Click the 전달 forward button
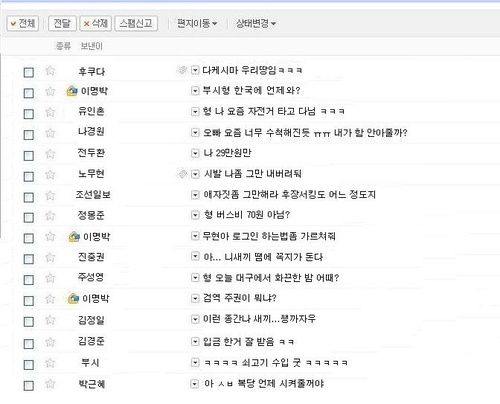Viewport: 500px width, 404px height. [x=62, y=23]
